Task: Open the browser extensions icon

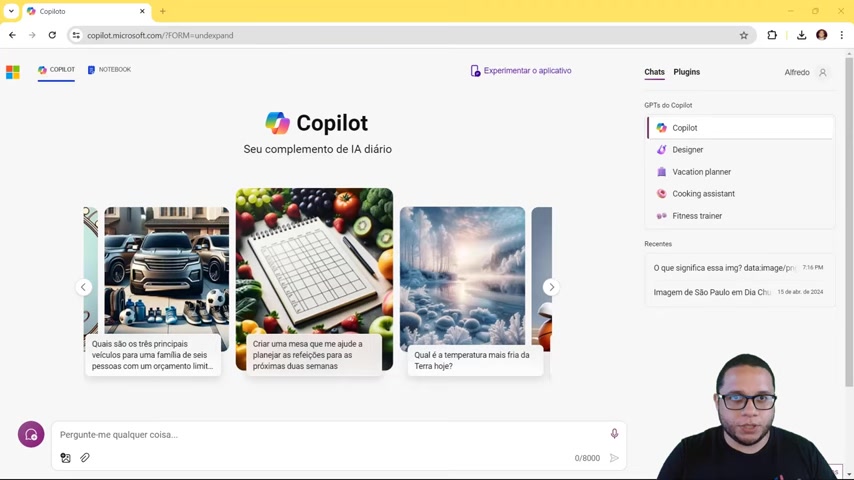Action: [x=772, y=35]
